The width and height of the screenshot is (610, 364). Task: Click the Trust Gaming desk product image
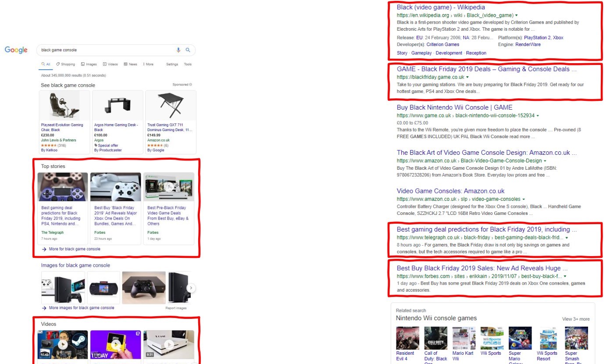(x=171, y=106)
